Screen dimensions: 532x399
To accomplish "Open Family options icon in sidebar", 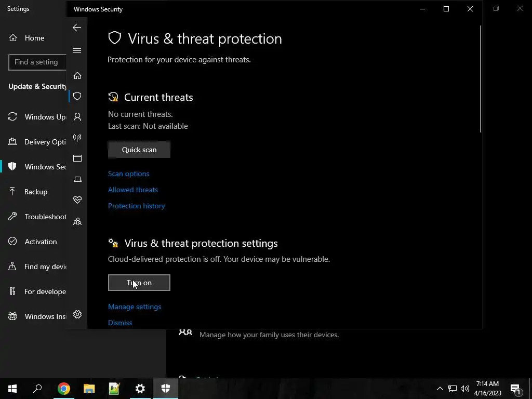I will pos(77,221).
